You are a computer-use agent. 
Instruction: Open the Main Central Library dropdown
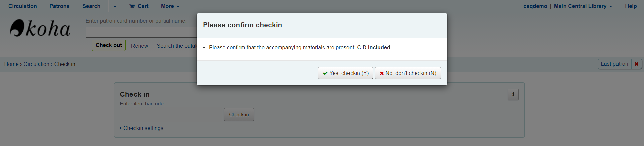[x=583, y=6]
